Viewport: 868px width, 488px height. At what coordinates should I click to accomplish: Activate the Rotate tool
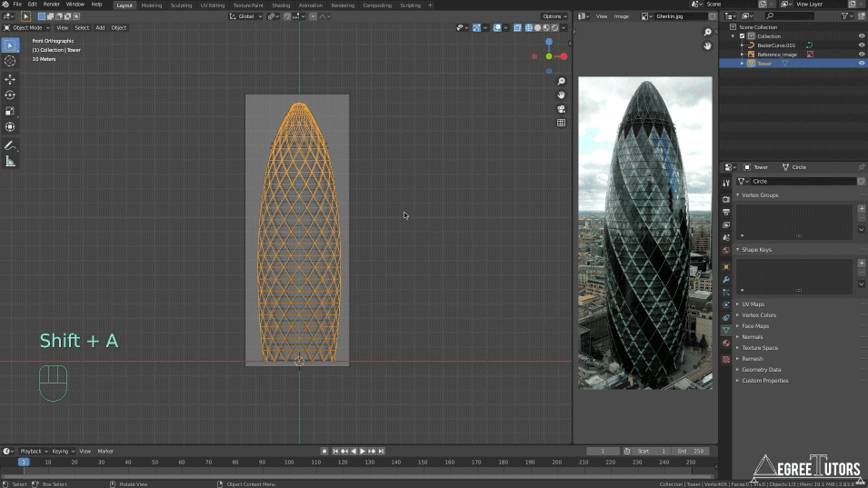[x=10, y=95]
